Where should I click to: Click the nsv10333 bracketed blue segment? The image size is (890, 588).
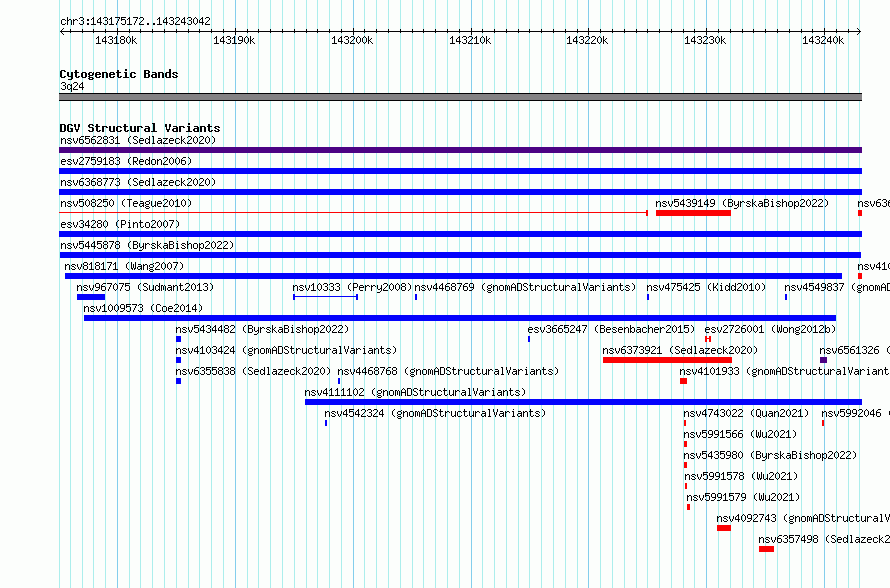(x=325, y=297)
